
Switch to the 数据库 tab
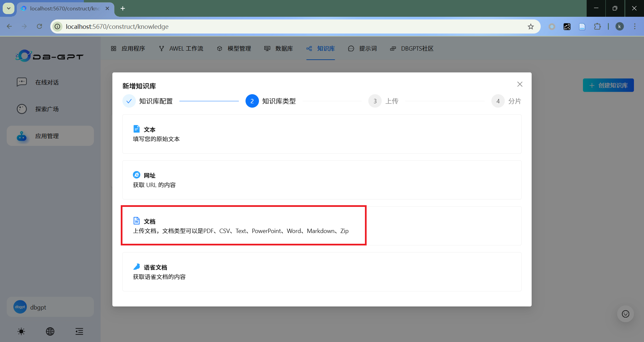point(279,49)
